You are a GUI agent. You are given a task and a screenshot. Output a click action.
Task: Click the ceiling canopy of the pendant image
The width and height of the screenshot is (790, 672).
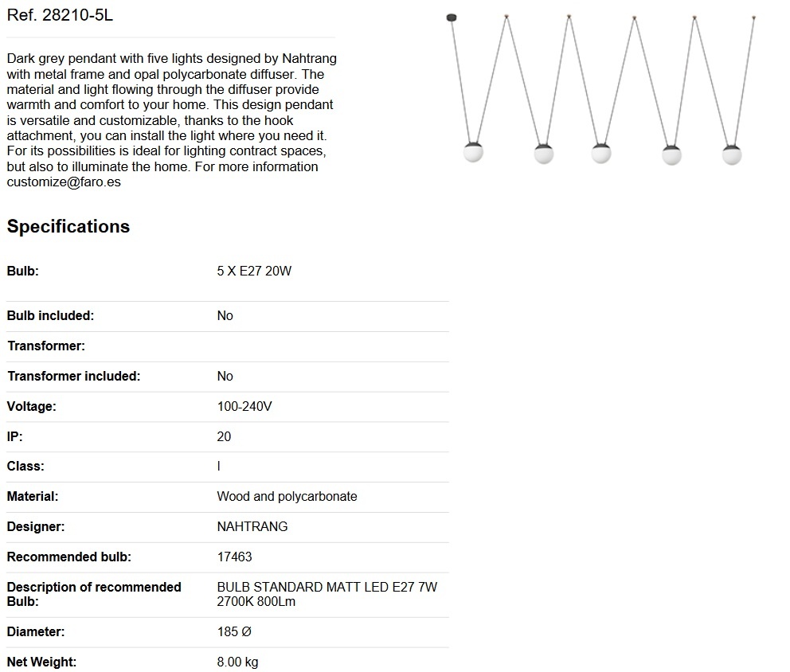452,18
